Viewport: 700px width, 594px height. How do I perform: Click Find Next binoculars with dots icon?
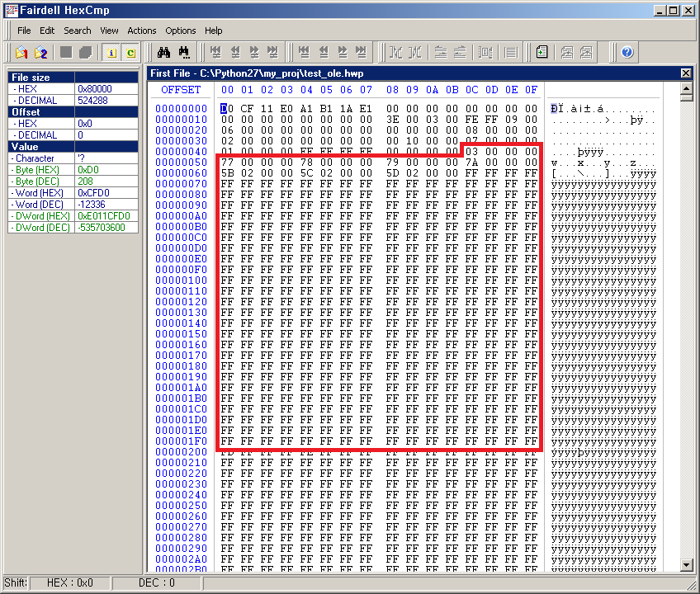[183, 53]
